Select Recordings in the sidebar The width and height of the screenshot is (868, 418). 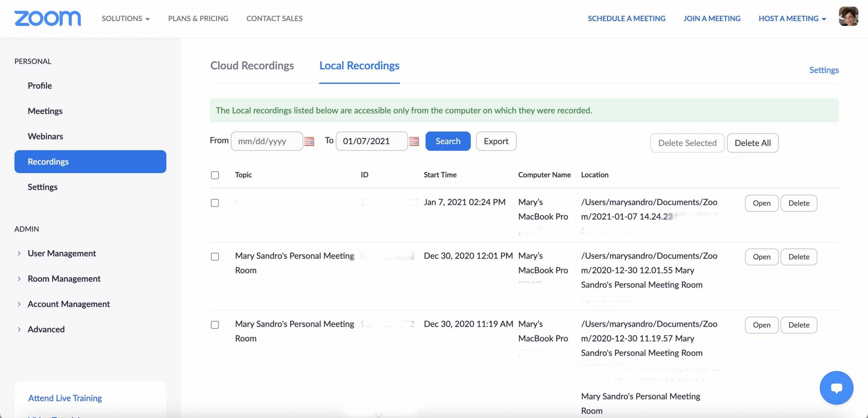(x=90, y=162)
